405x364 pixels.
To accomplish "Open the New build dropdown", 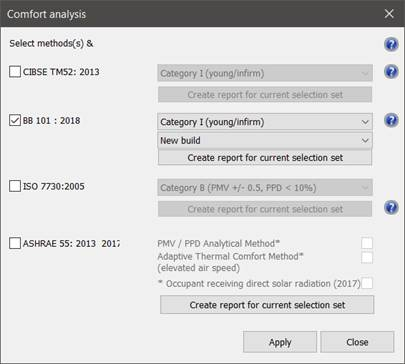I will coord(265,140).
